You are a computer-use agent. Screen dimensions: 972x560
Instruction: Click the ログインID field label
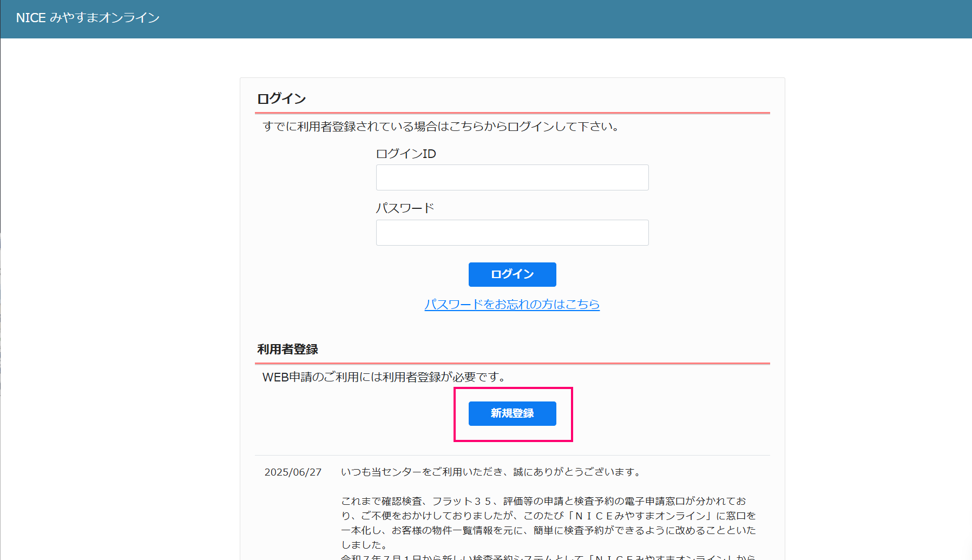click(x=406, y=154)
